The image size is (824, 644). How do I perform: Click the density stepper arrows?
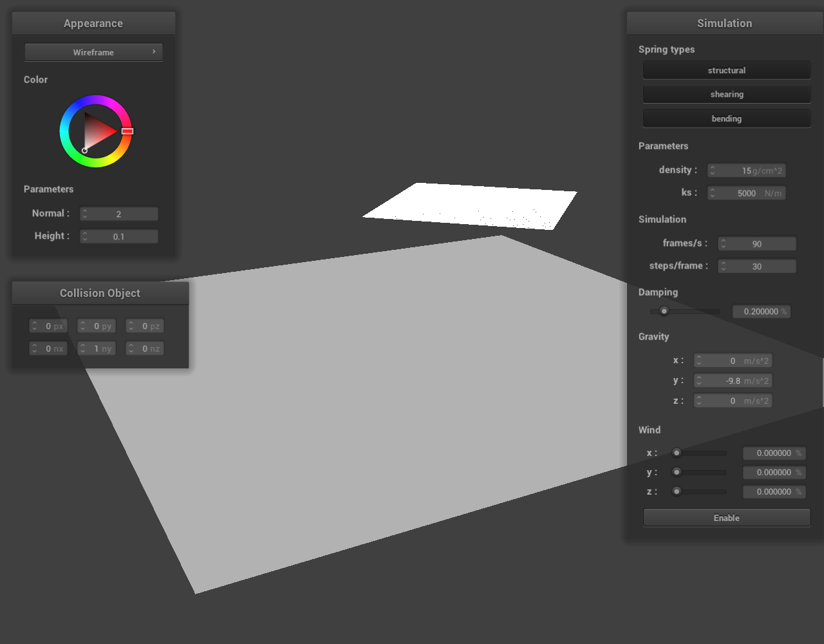click(713, 171)
